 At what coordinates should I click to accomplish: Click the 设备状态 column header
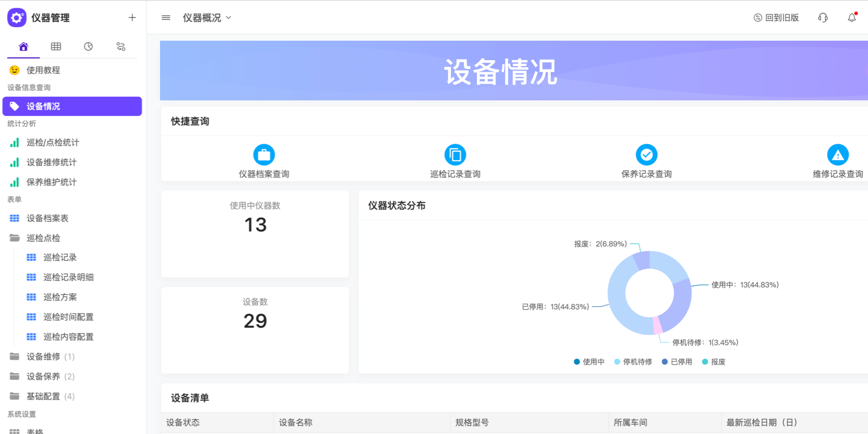click(183, 423)
